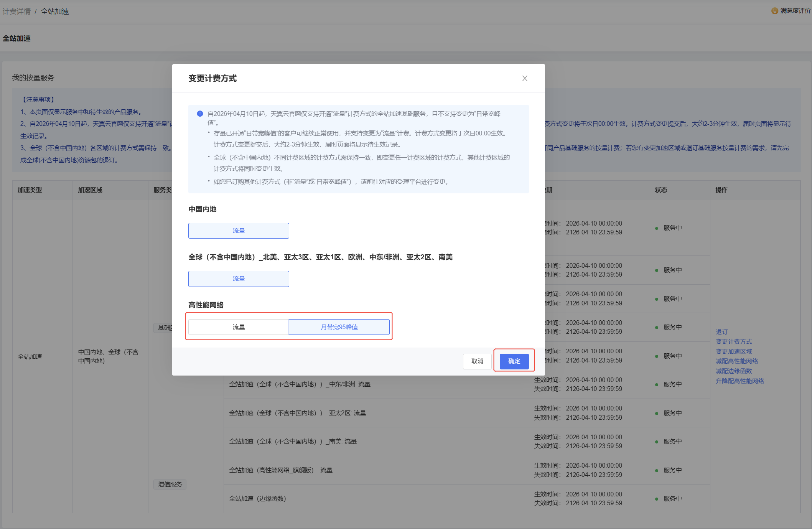Viewport: 812px width, 529px height.
Task: Click the 满意度评价 text at top right
Action: pyautogui.click(x=795, y=11)
